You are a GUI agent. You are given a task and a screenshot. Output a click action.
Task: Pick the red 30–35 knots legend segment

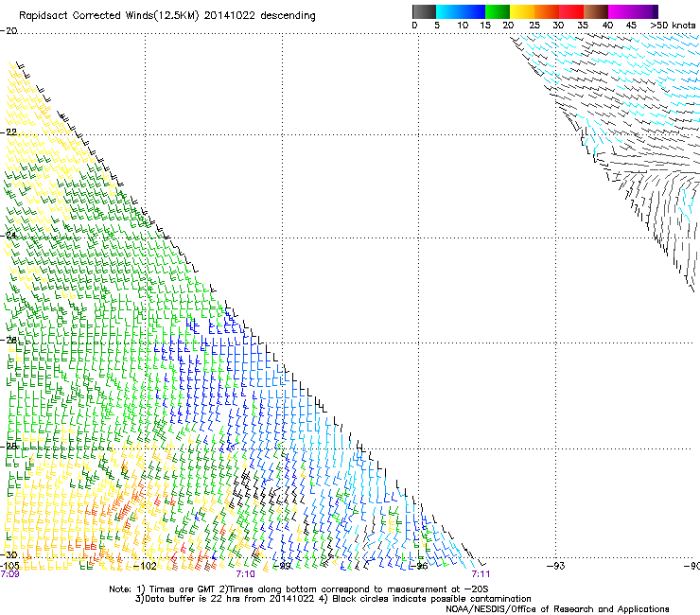coord(571,11)
